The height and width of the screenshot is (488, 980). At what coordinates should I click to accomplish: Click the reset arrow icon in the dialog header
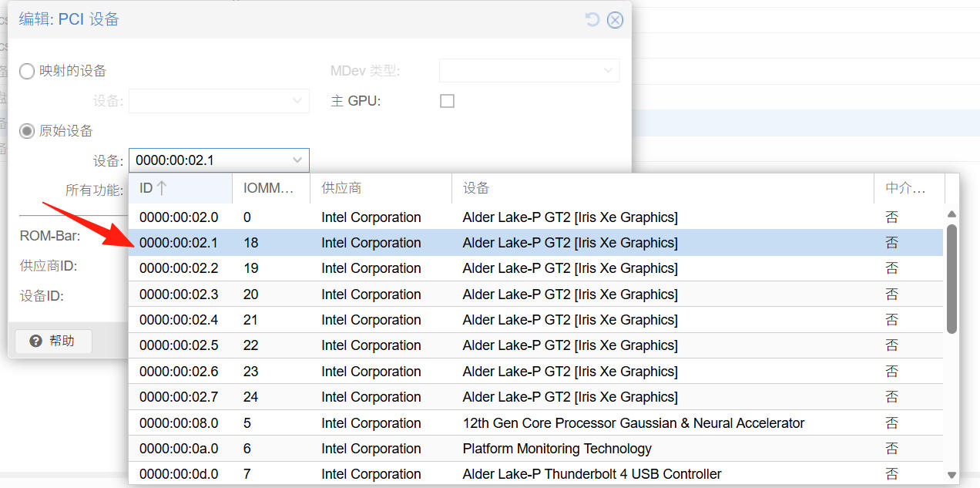(592, 20)
